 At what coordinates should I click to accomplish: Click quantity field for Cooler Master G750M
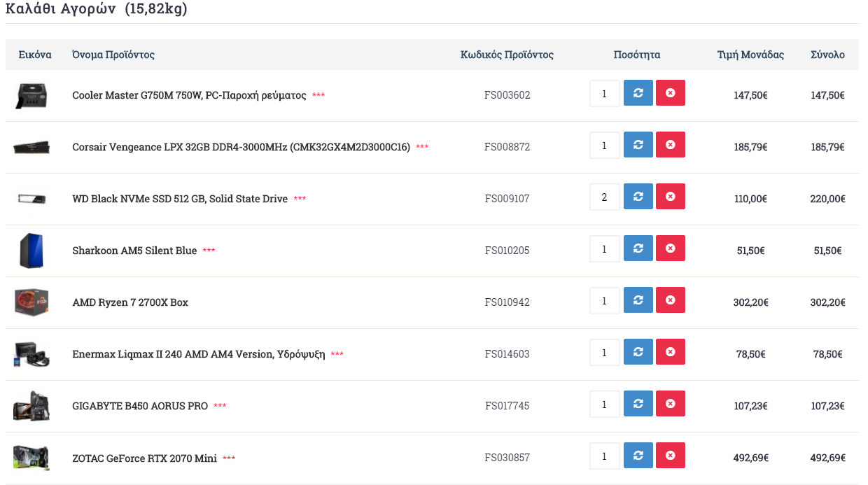click(x=605, y=94)
